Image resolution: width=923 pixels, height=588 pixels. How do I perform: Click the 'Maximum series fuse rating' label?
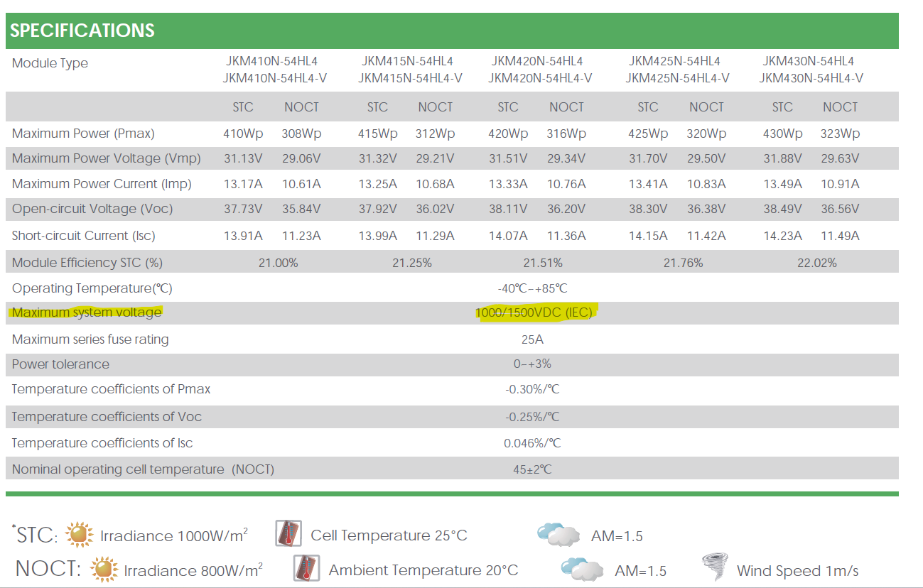(90, 339)
